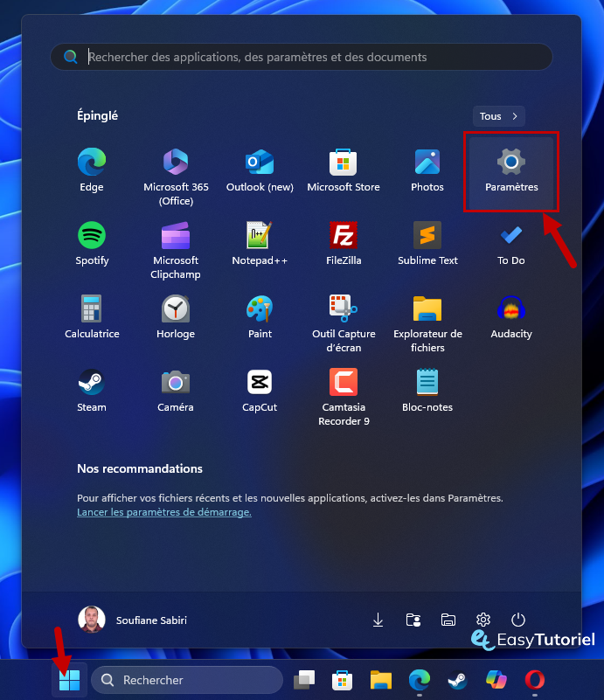This screenshot has height=700, width=604.
Task: Open Microsoft Clipchamp
Action: (176, 250)
